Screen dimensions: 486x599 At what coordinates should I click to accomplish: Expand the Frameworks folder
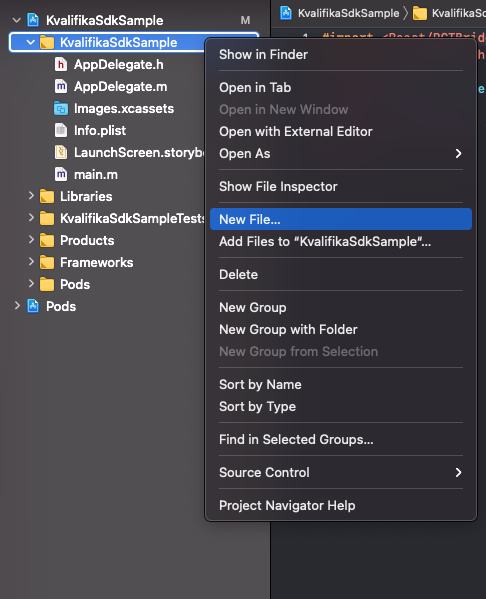tap(31, 262)
